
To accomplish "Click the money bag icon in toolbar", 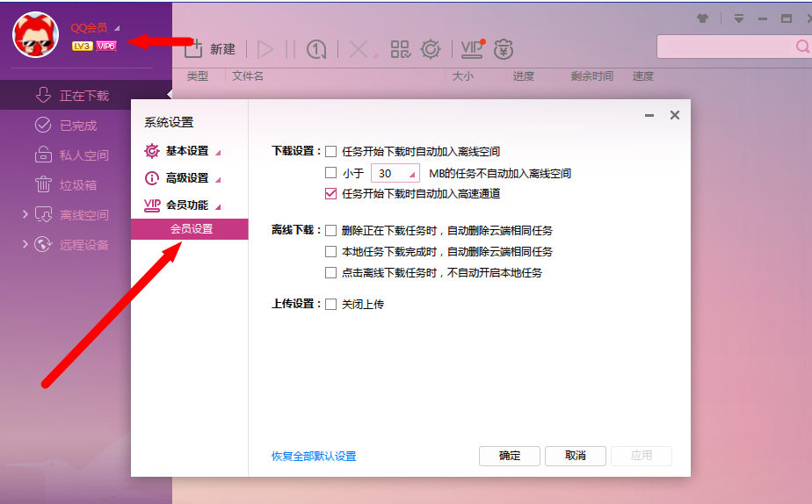I will pos(504,49).
